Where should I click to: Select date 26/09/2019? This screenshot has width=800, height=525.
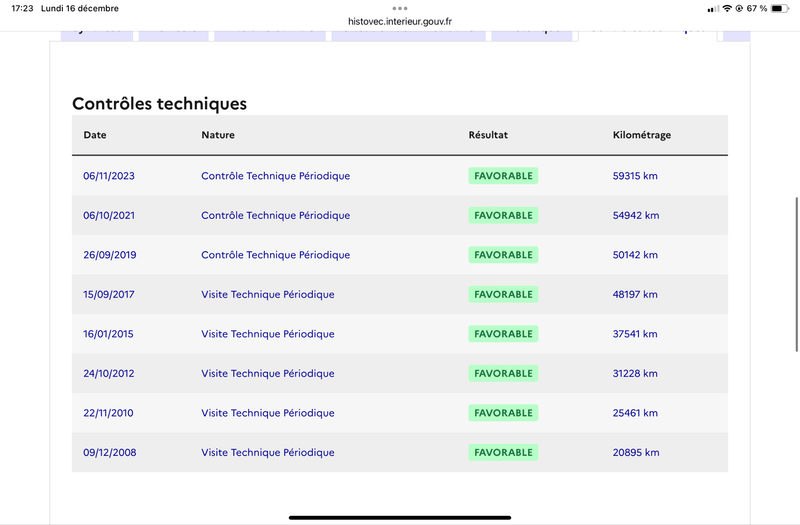(110, 255)
